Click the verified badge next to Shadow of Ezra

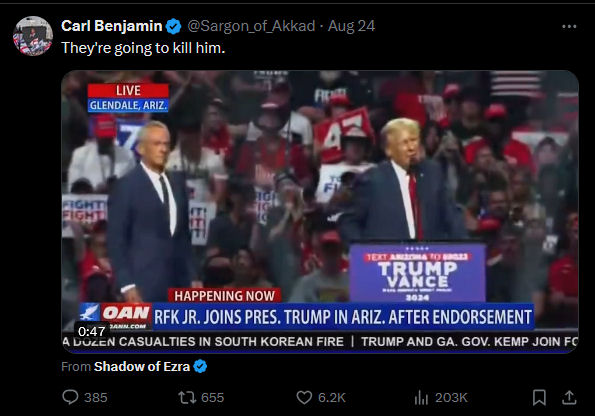(200, 366)
